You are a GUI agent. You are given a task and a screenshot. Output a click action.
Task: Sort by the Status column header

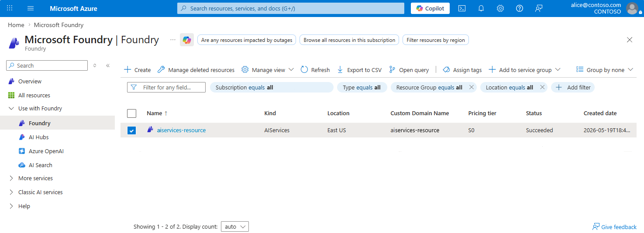[534, 113]
